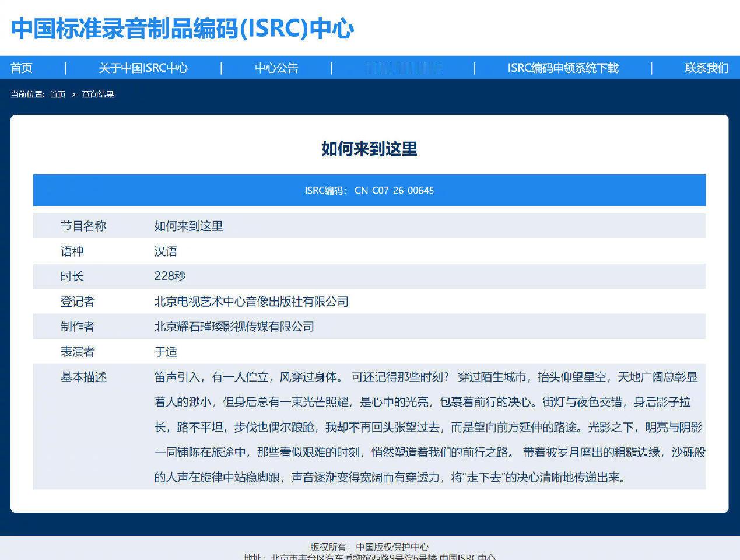This screenshot has width=740, height=560.
Task: Click the 语种 row label
Action: tap(72, 251)
